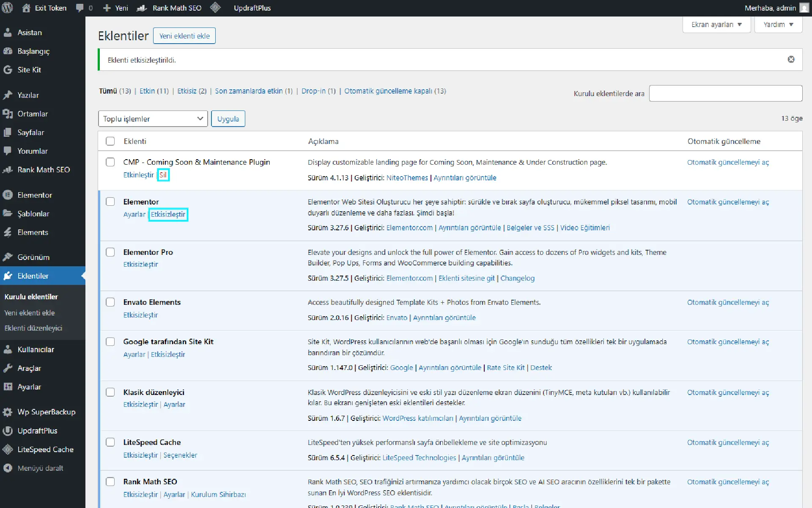
Task: Click the Başlangıç dashboard icon
Action: pos(8,51)
